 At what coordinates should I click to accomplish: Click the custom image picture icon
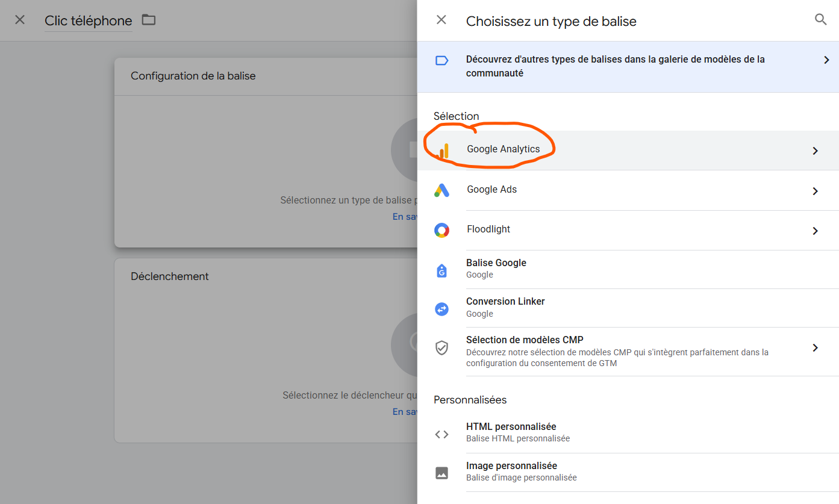(x=441, y=473)
